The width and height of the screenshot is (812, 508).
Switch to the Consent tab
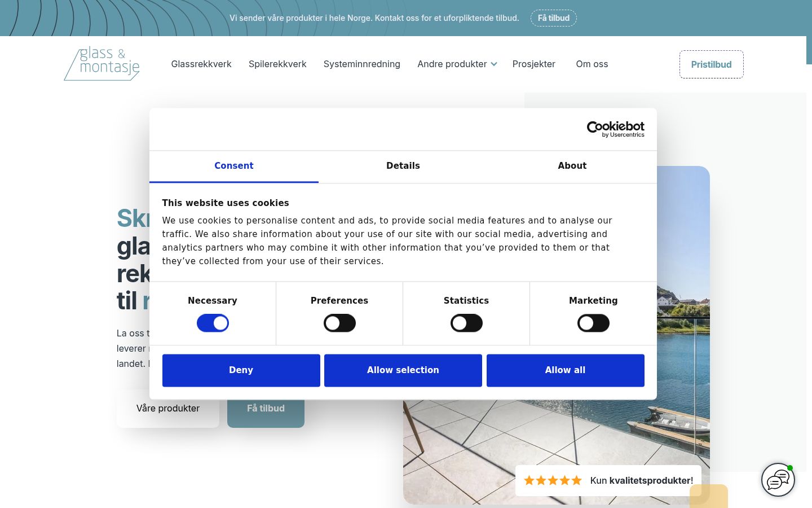coord(234,166)
